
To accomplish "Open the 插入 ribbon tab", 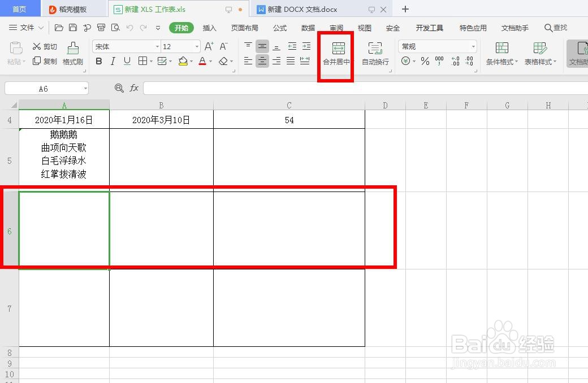I will point(209,28).
